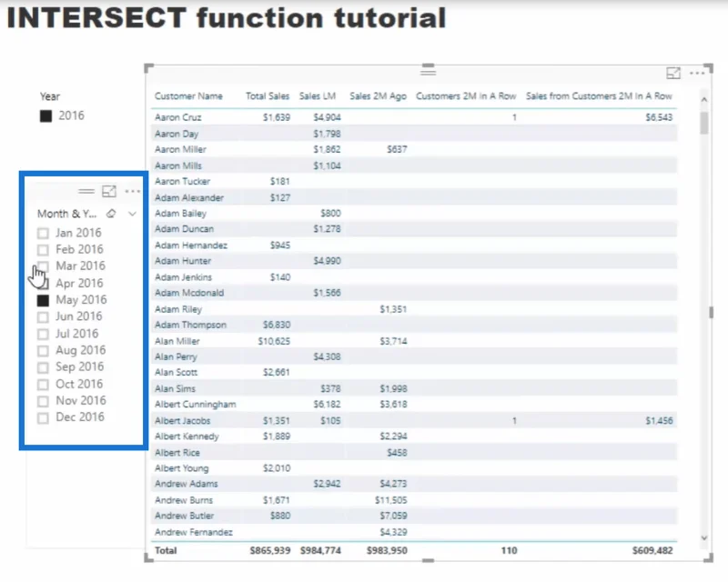Check the Jan 2016 checkbox
The height and width of the screenshot is (582, 728).
tap(43, 233)
